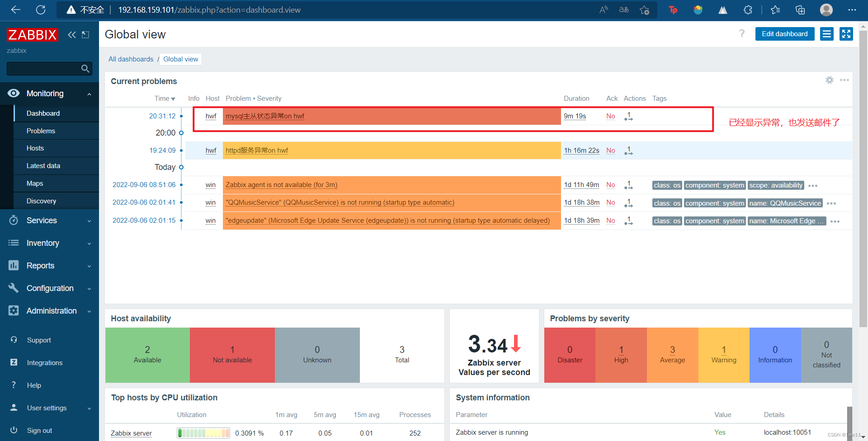Open the Help menu item

pos(34,385)
